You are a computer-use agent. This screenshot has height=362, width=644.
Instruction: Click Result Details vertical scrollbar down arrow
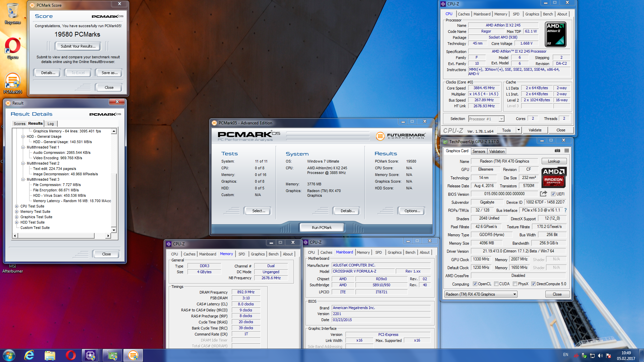click(x=114, y=230)
